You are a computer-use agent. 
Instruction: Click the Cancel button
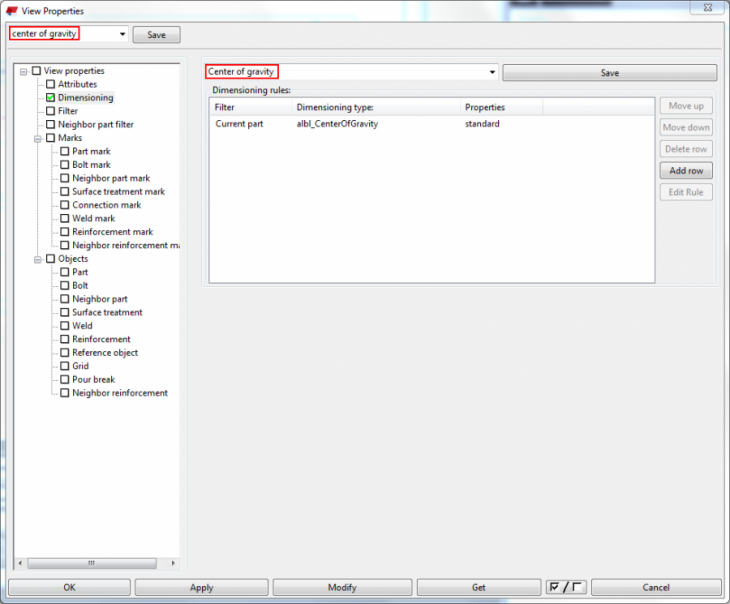coord(656,587)
